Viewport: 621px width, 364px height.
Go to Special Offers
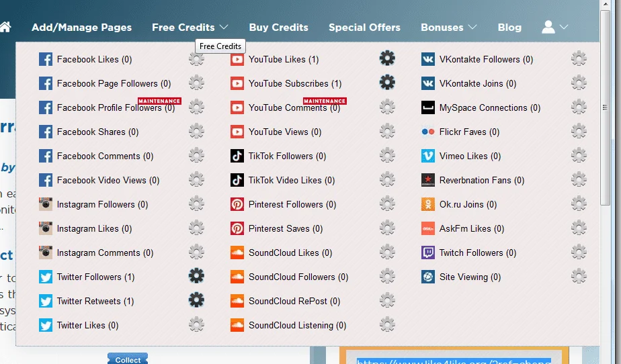[x=364, y=28]
